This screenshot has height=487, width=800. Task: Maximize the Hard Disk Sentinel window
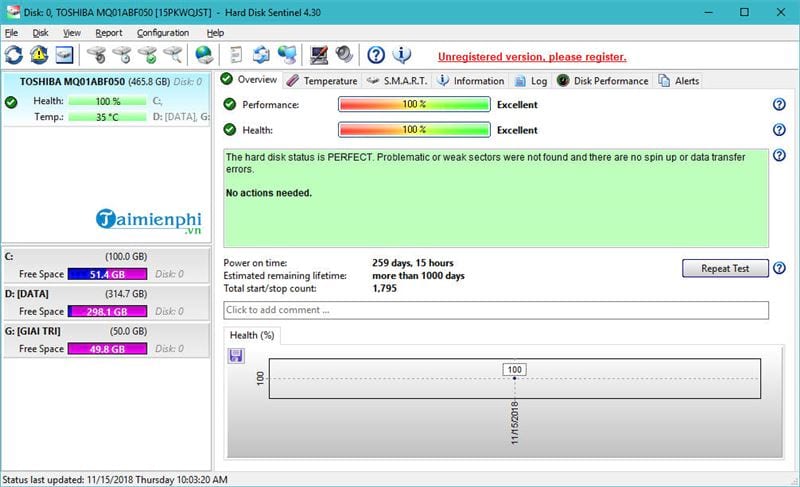tap(744, 12)
